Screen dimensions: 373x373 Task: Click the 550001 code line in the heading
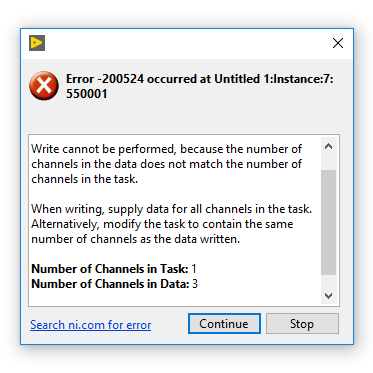pyautogui.click(x=87, y=94)
